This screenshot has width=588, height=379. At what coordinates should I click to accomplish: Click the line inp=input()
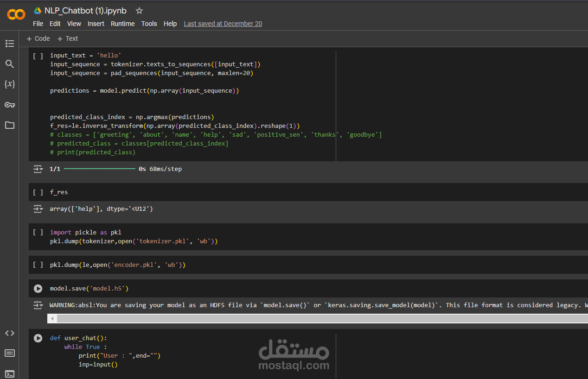click(x=98, y=365)
